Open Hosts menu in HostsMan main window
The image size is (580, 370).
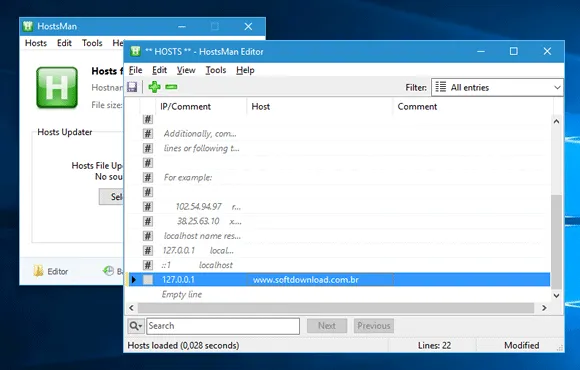tap(36, 43)
